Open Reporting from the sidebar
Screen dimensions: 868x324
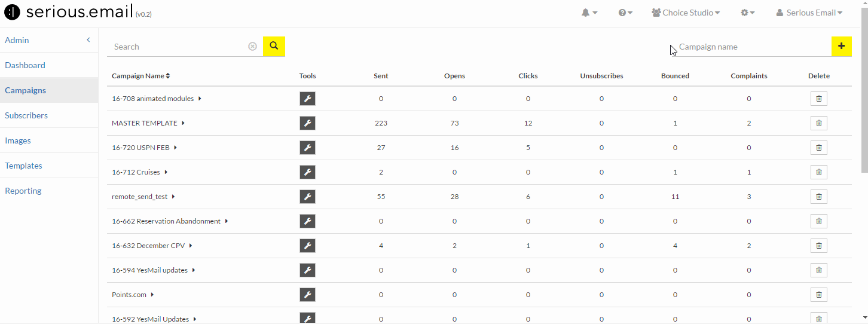23,191
